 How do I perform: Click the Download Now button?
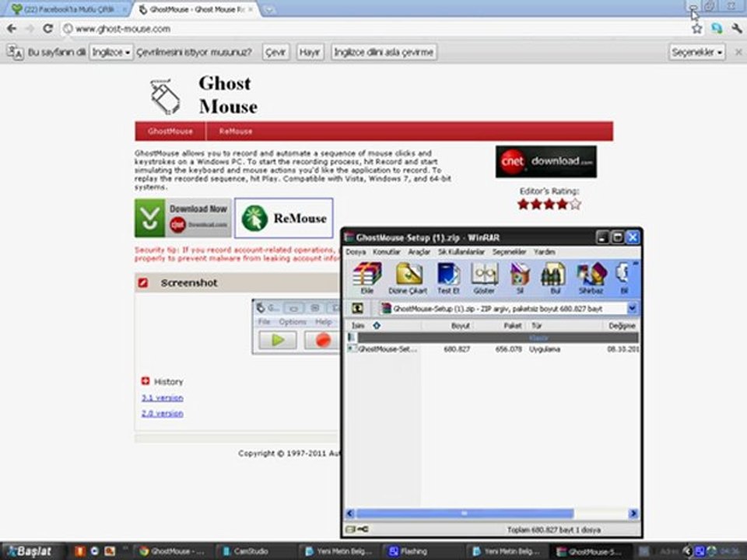click(x=183, y=218)
